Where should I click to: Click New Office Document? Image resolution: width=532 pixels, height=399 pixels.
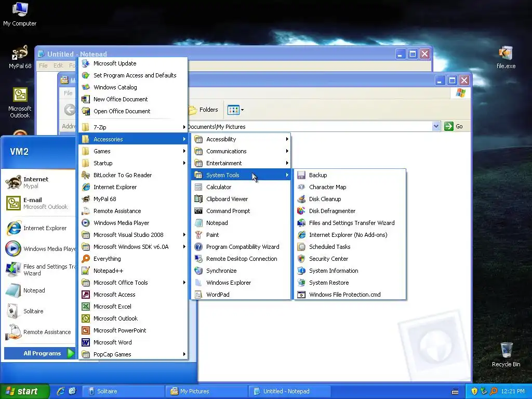pyautogui.click(x=133, y=99)
